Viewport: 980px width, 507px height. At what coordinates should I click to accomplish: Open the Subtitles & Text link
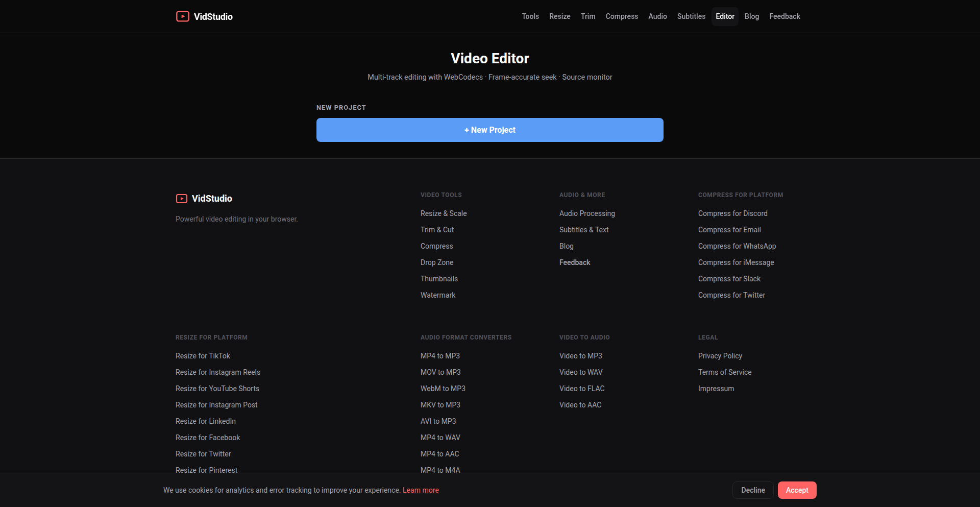tap(584, 230)
